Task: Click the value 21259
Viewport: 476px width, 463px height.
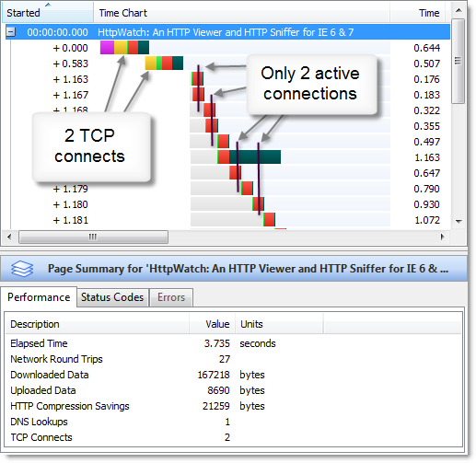Action: coord(215,406)
